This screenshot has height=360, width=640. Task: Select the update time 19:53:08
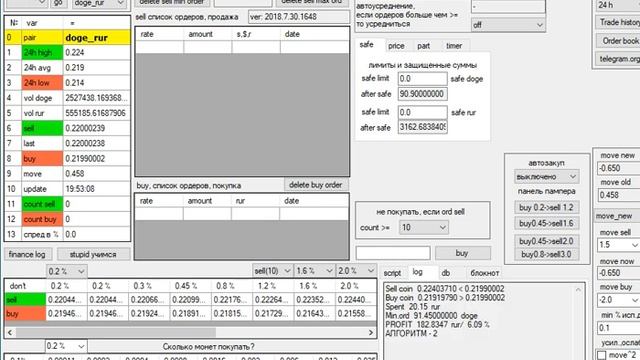click(x=97, y=189)
